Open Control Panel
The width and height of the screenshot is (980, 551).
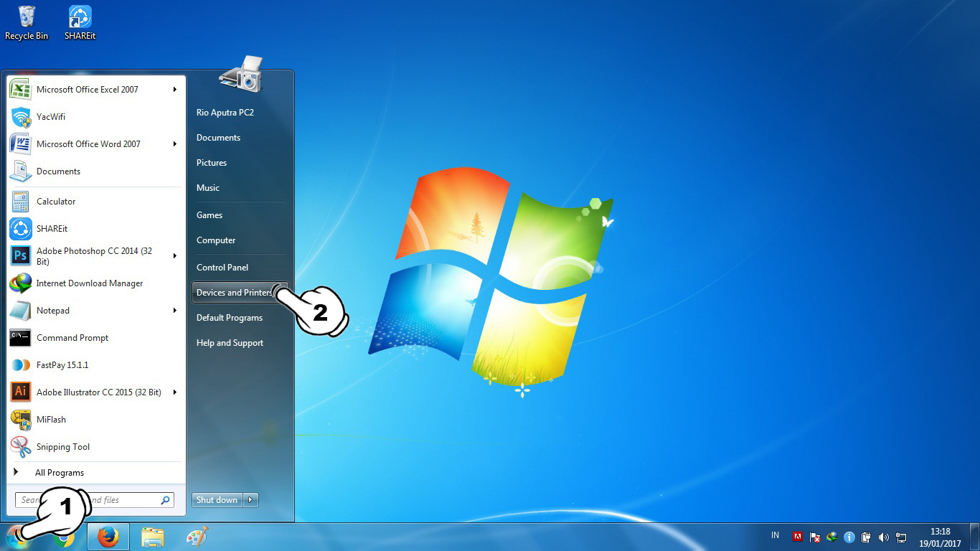click(x=241, y=268)
